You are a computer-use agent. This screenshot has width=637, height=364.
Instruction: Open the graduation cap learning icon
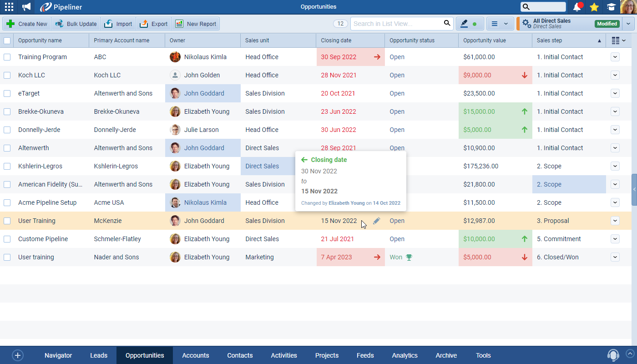611,7
